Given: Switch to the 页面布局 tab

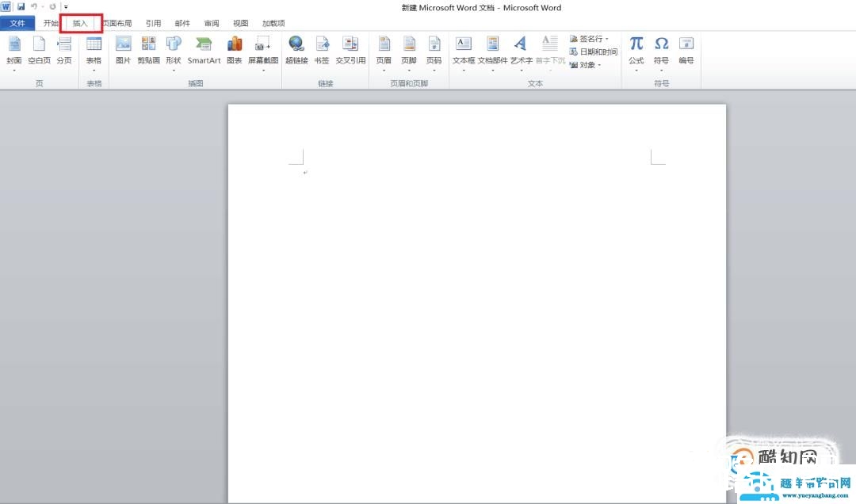Looking at the screenshot, I should [x=117, y=24].
